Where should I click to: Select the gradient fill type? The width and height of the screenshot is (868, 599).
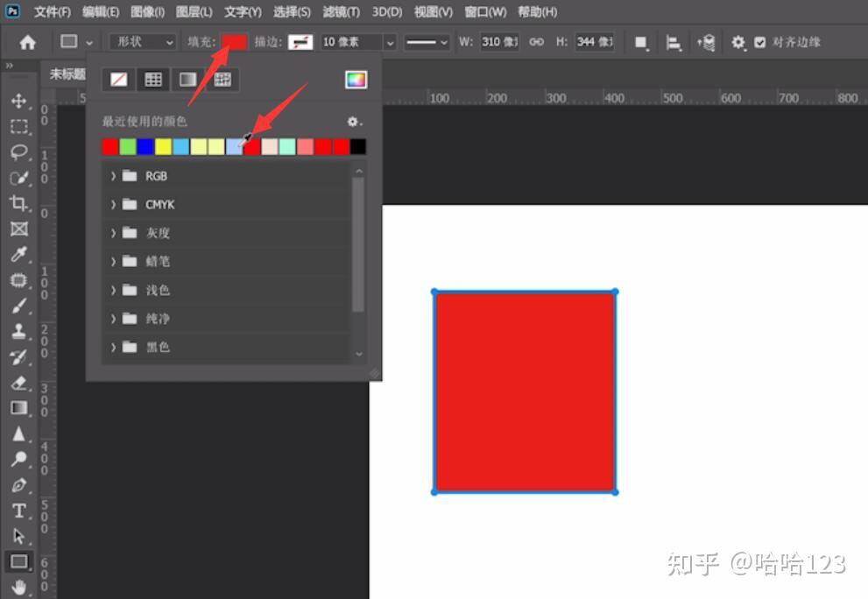point(187,79)
